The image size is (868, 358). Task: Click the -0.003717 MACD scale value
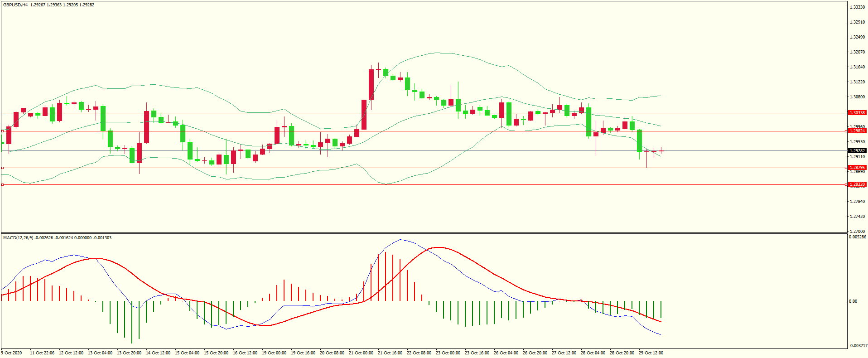click(x=858, y=346)
